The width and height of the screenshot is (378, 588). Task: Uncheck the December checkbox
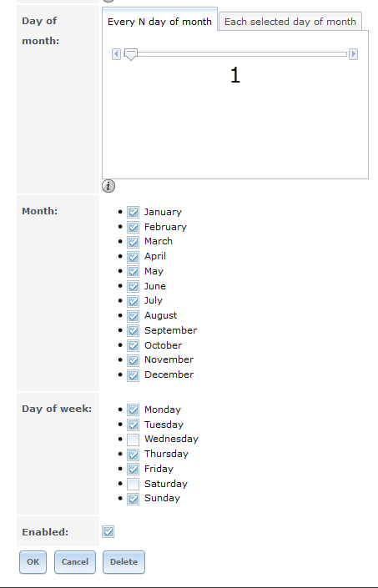[x=134, y=375]
